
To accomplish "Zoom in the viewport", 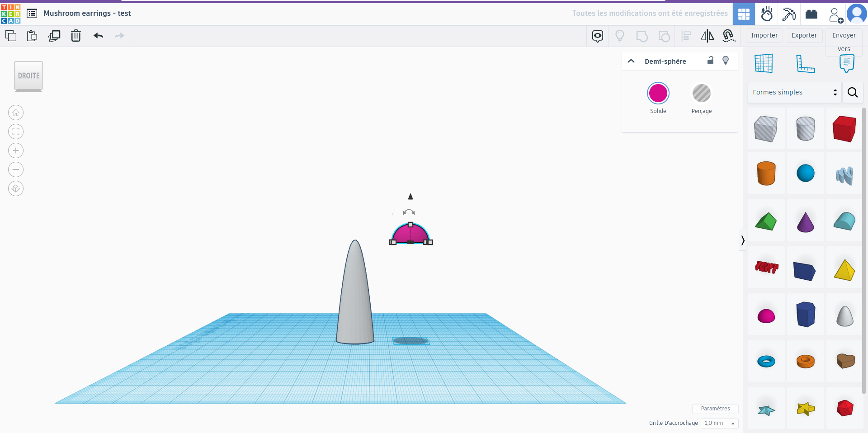I will [x=16, y=151].
